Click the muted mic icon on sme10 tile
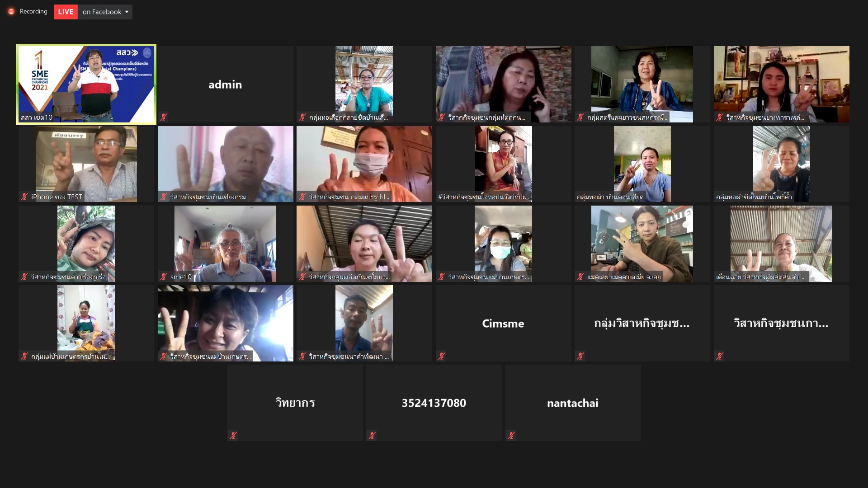Screen dimensions: 868x488 tap(164, 277)
